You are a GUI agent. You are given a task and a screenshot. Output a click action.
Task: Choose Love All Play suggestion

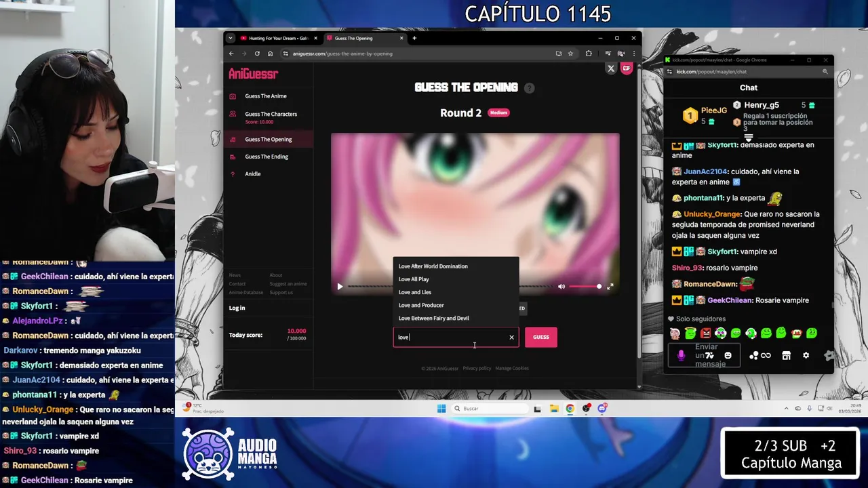(x=456, y=279)
